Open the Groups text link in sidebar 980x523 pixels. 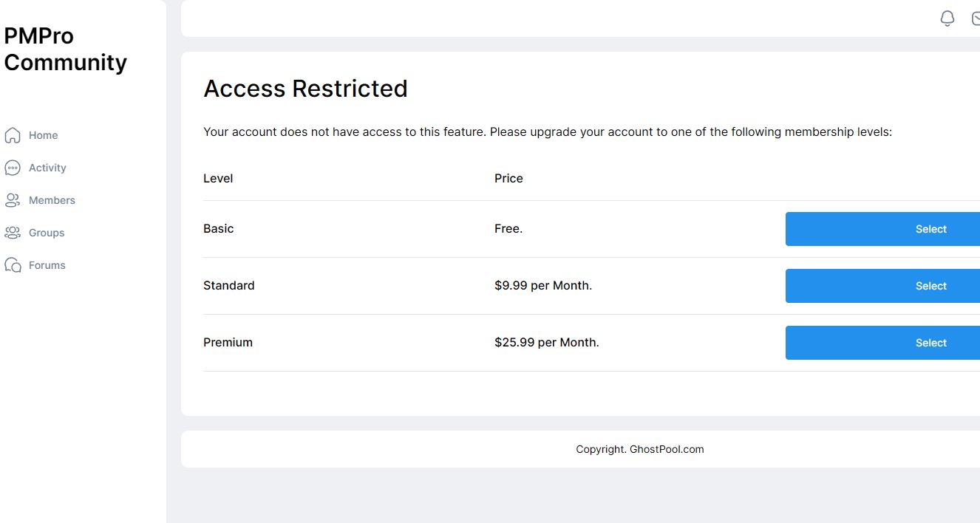pyautogui.click(x=47, y=233)
